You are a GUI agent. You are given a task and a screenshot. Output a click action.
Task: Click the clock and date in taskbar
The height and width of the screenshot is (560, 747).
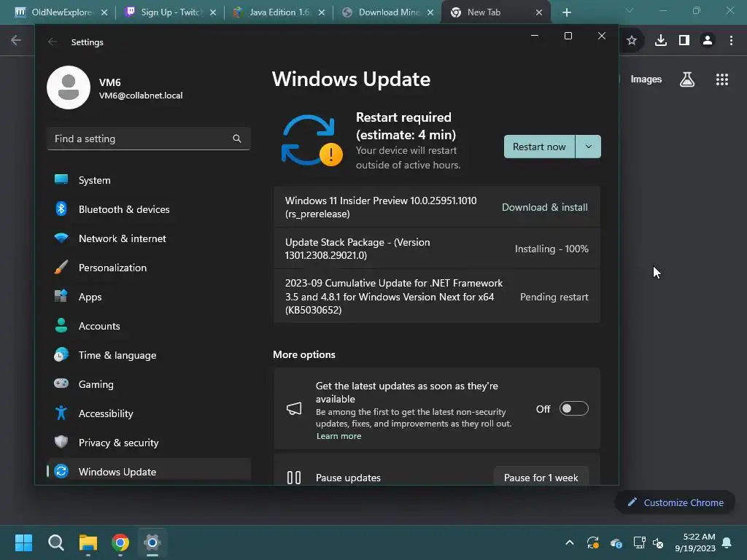click(x=695, y=542)
